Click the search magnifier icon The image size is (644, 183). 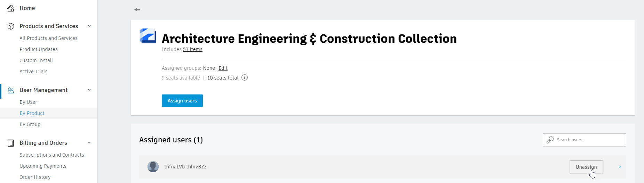550,140
